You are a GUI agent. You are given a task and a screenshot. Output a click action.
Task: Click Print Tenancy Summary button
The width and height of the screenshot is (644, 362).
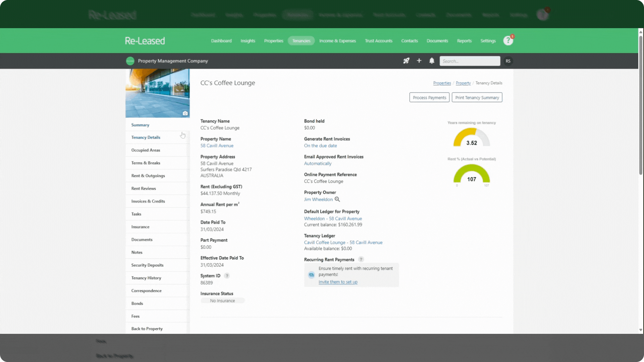click(x=477, y=98)
